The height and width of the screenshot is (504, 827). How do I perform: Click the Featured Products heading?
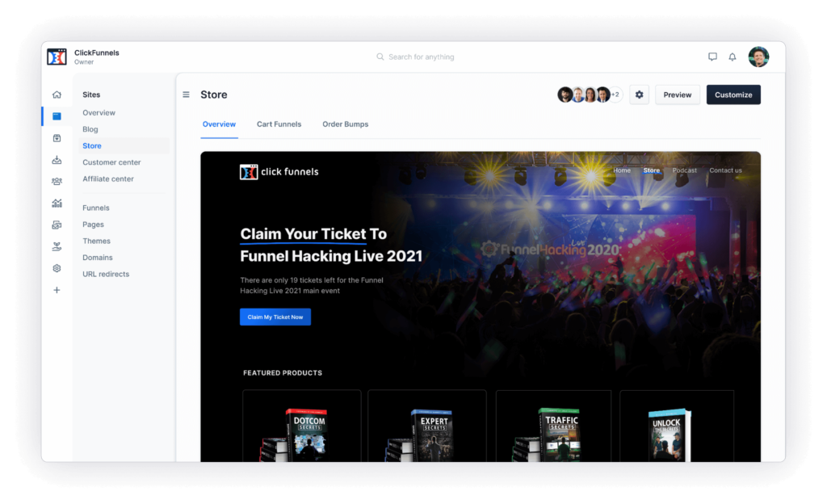tap(283, 372)
